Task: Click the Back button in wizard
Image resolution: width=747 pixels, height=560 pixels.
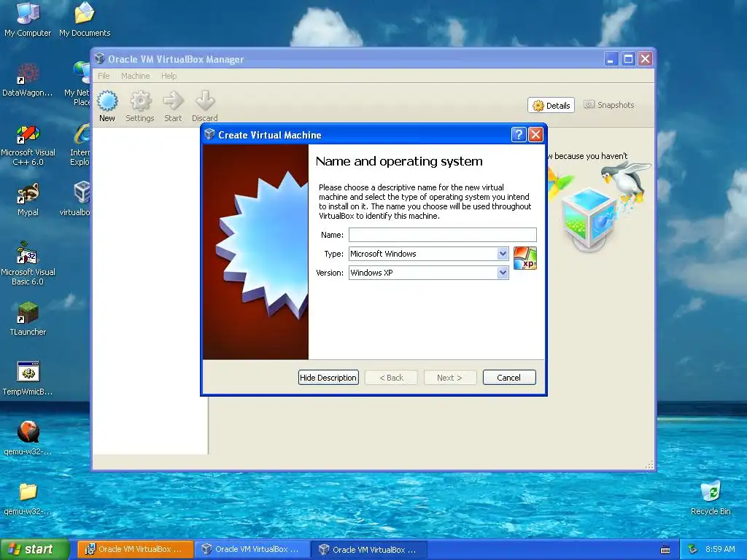Action: click(391, 378)
